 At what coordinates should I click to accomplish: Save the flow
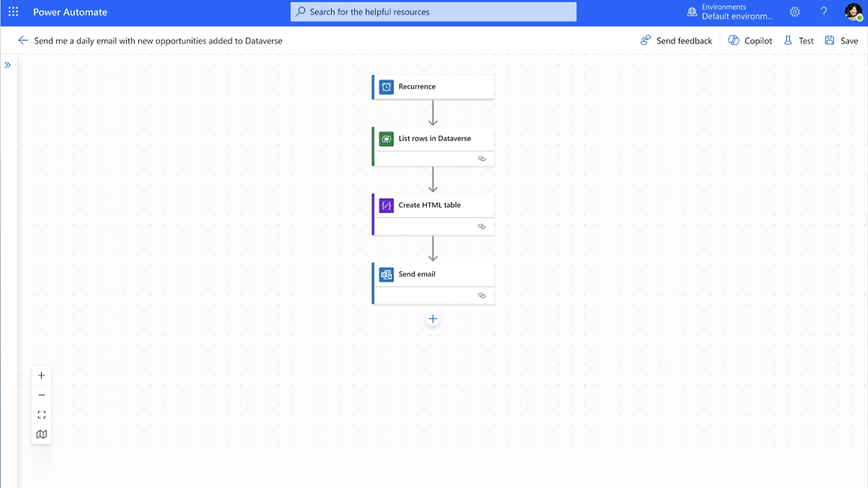pyautogui.click(x=841, y=41)
